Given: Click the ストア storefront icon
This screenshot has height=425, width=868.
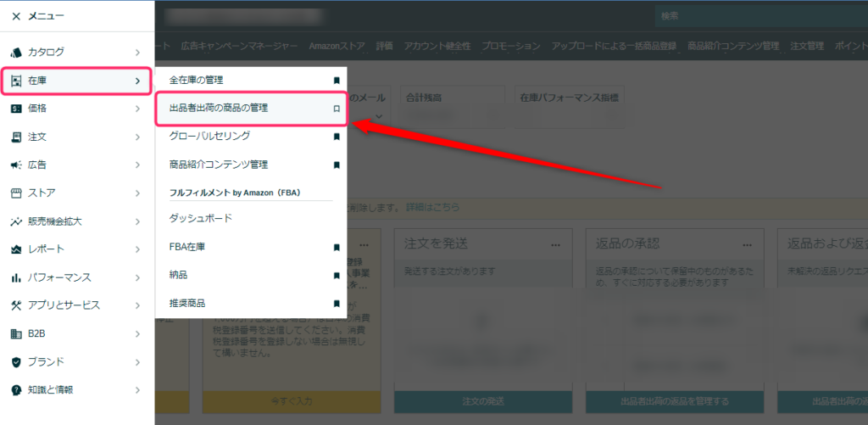Looking at the screenshot, I should (16, 193).
